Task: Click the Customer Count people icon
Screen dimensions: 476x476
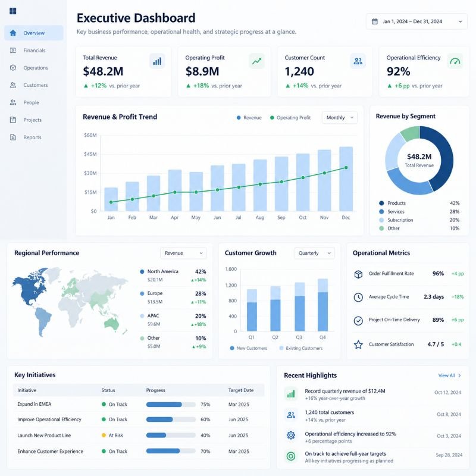Action: coord(358,61)
